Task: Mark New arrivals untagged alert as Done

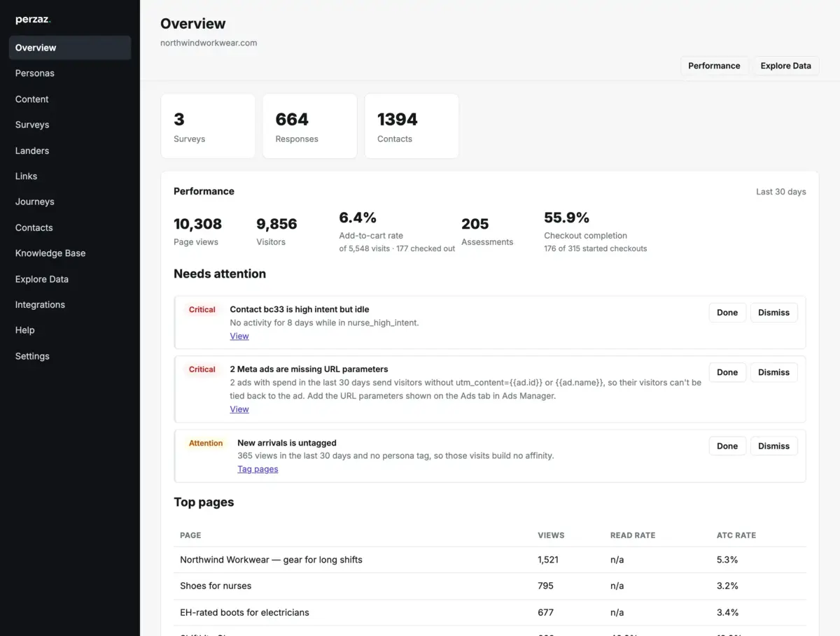Action: pos(727,446)
